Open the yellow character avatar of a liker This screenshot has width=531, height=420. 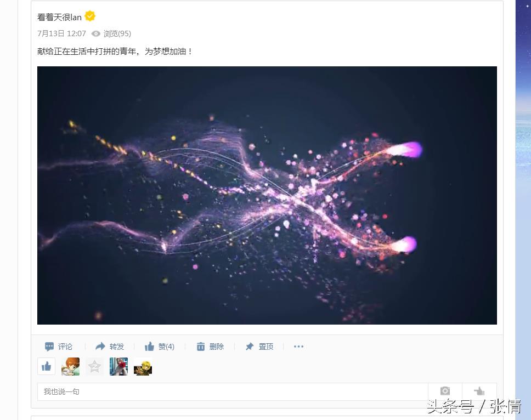143,366
